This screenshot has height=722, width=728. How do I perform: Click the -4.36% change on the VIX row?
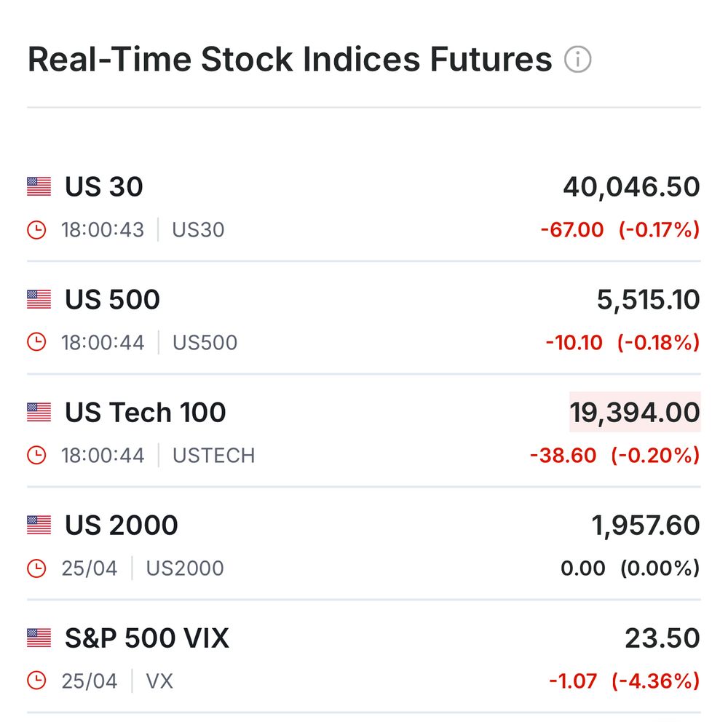point(656,681)
